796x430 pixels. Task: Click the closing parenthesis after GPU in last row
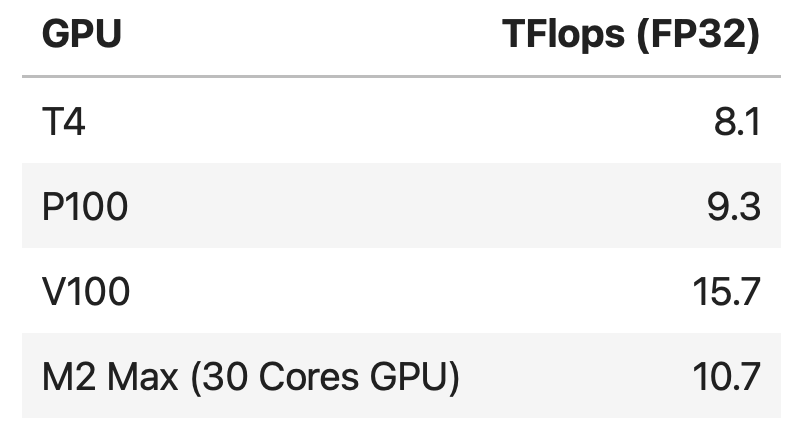click(453, 377)
